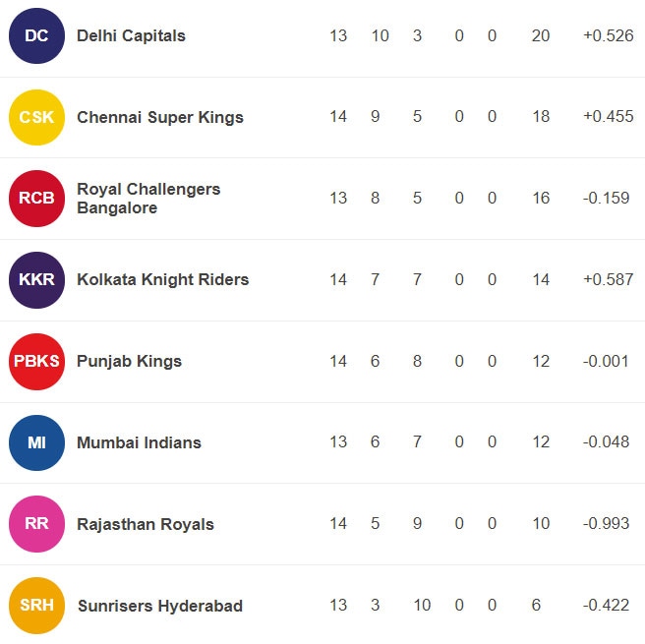Open the Mumbai Indians team link

(139, 442)
